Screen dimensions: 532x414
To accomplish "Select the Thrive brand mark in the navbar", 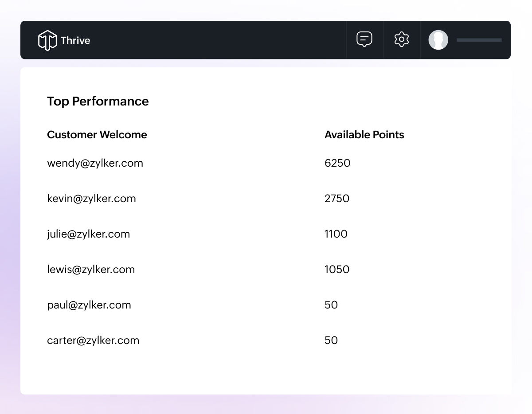I will point(48,40).
